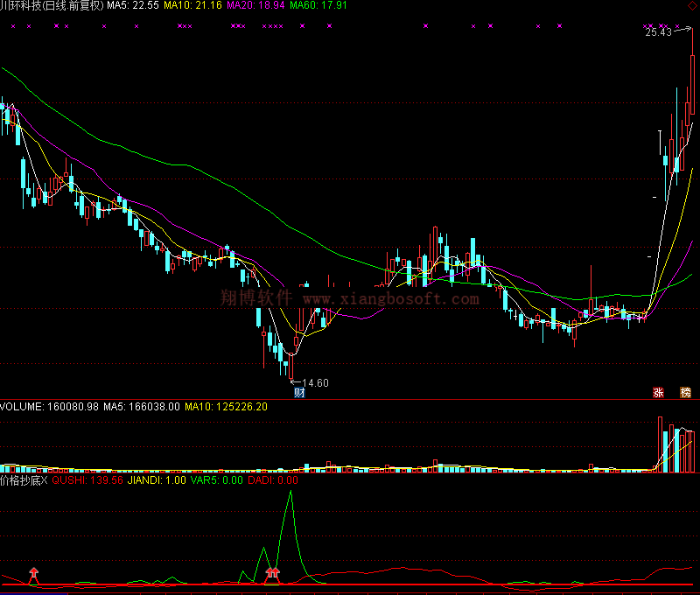The image size is (700, 595).
Task: Click the 榜 ranking marker icon
Action: 685,393
